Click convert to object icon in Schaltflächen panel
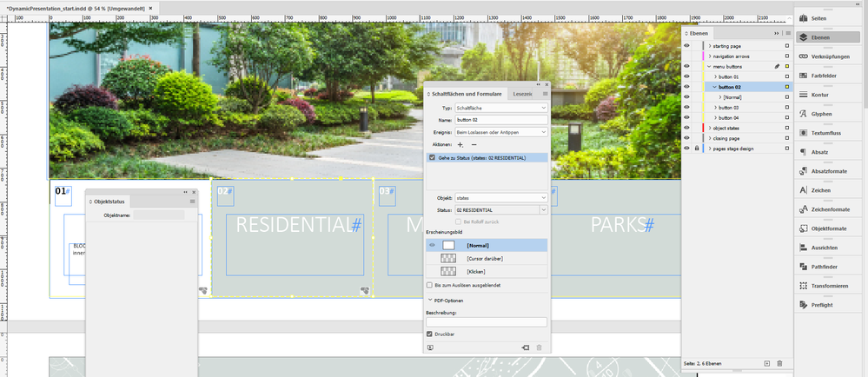Screen dimensions: 868x377 click(526, 347)
